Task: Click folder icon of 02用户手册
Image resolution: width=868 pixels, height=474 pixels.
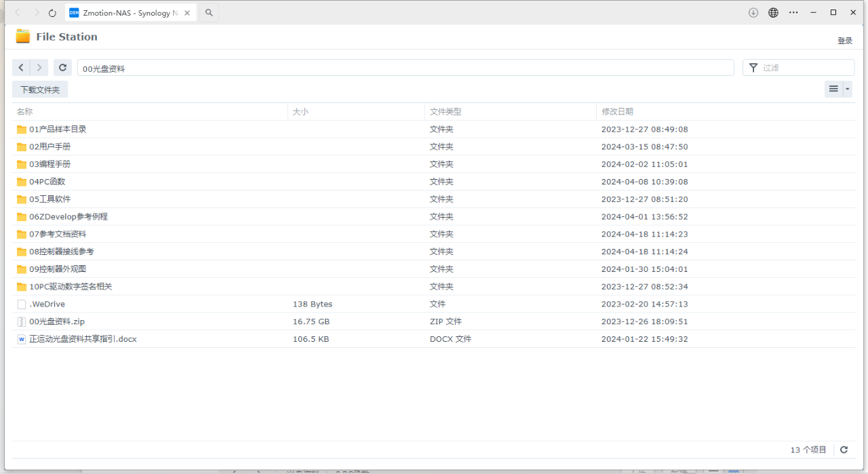Action: click(x=22, y=147)
